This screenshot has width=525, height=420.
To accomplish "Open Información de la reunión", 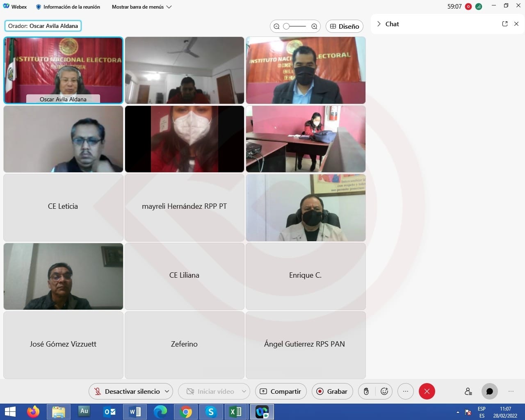I will [68, 7].
